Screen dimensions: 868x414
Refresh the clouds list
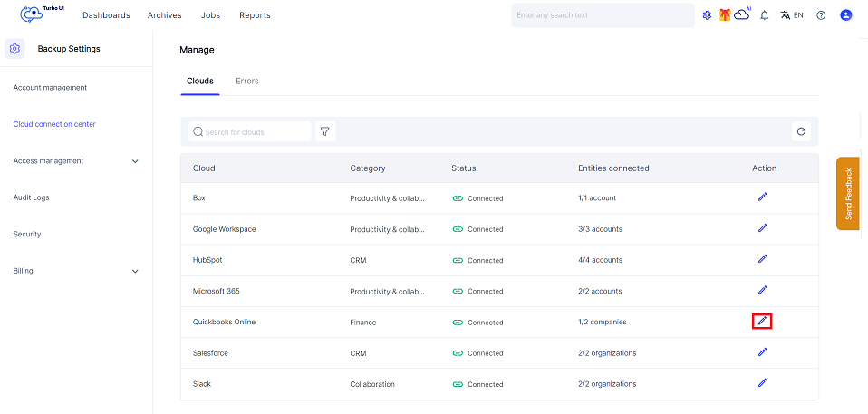[x=800, y=131]
